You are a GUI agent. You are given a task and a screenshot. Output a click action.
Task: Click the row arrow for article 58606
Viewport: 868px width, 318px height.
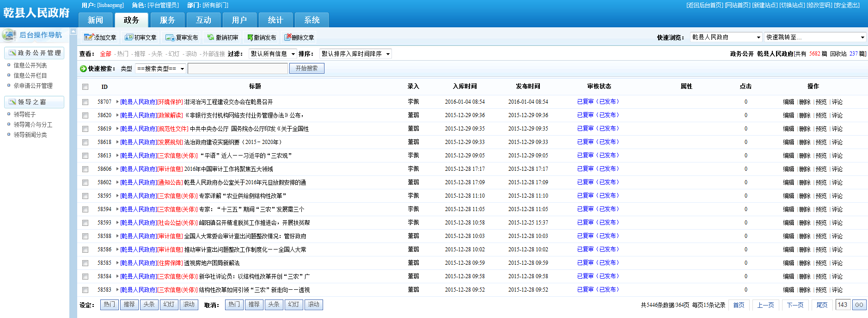click(117, 169)
